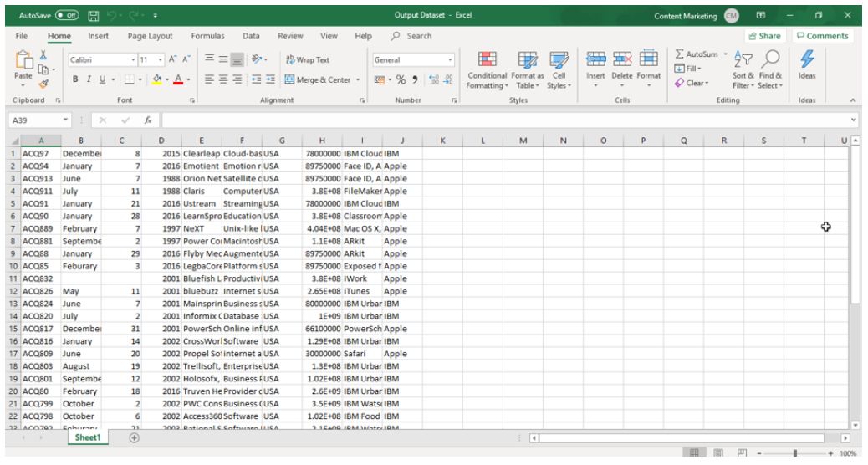Screen dimensions: 868x465
Task: Click the Insert Function fx icon
Action: coord(148,120)
